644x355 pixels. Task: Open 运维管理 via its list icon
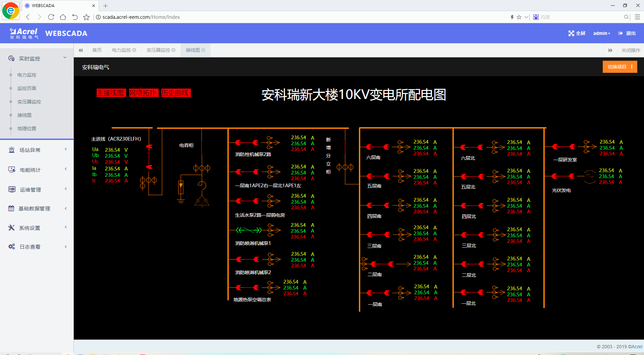point(11,189)
